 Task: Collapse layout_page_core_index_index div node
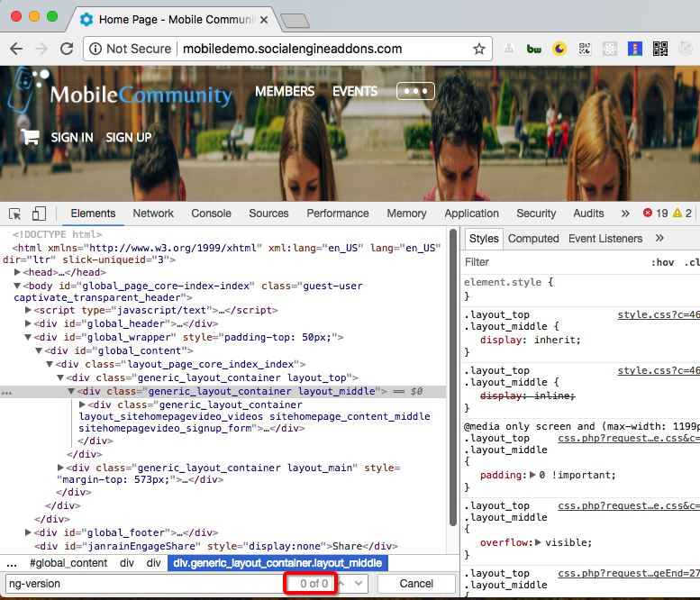[50, 364]
